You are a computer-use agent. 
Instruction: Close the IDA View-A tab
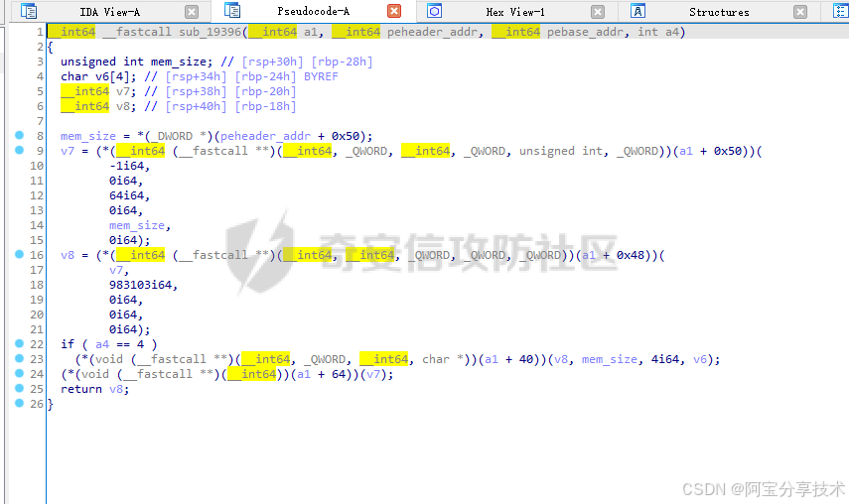(191, 11)
